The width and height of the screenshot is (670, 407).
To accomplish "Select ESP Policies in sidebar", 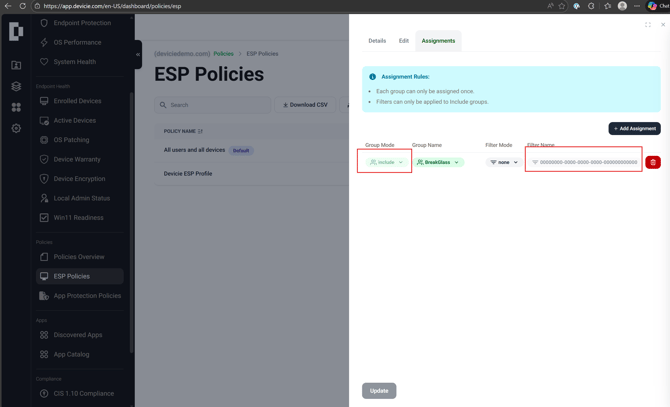I will tap(79, 276).
